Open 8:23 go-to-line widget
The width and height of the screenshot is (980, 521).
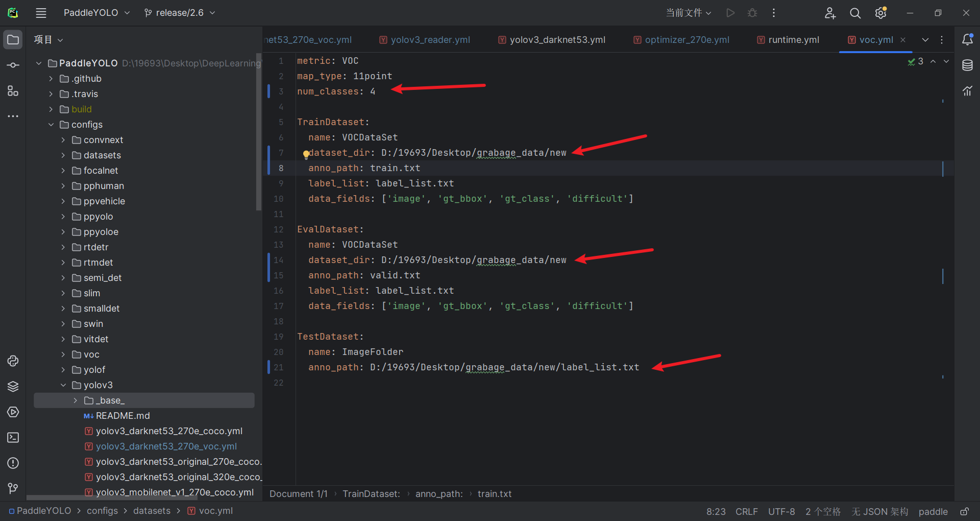(x=716, y=511)
